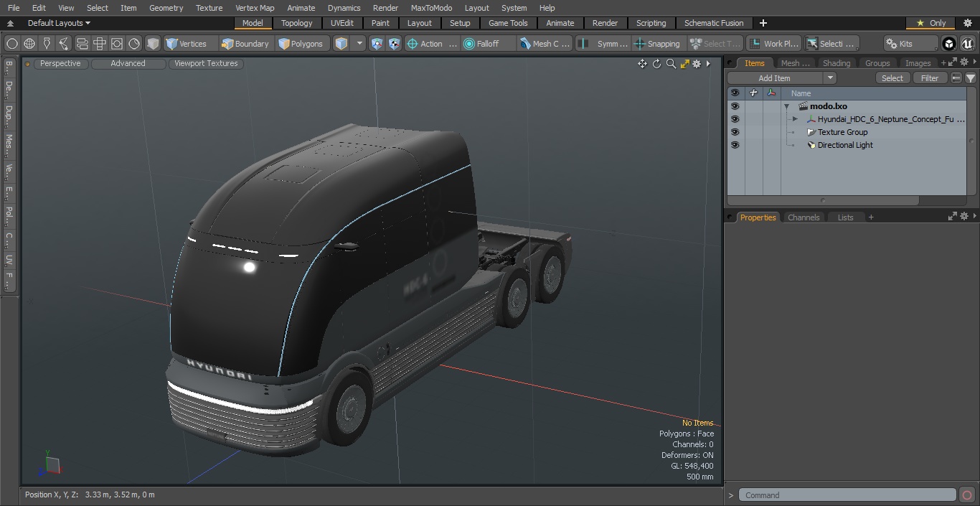This screenshot has height=506, width=980.
Task: Click Filter button in Items panel
Action: 930,78
